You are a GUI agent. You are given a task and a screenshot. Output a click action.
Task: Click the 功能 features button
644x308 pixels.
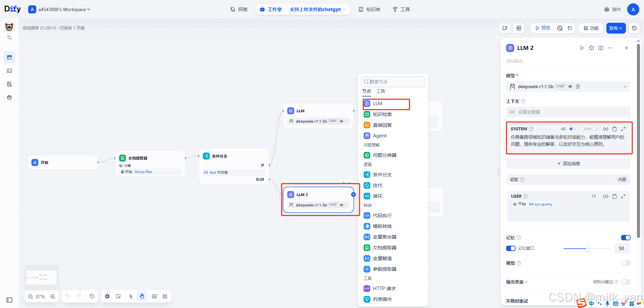[x=591, y=28]
